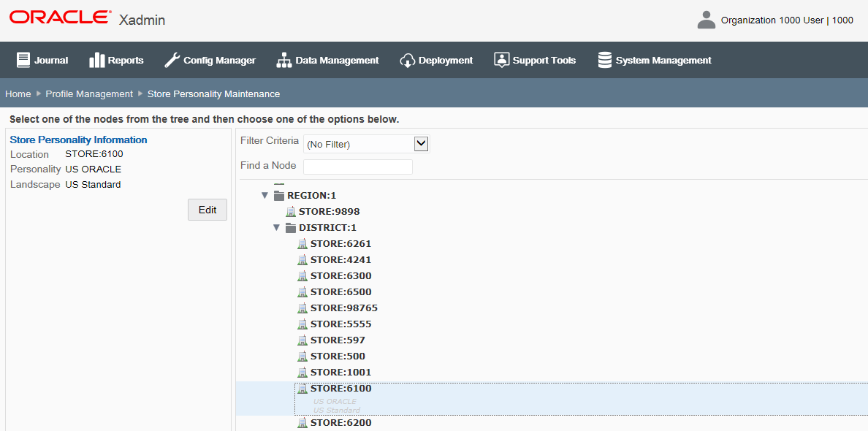This screenshot has height=431, width=868.
Task: Click Landscape value US Standard in left panel
Action: coord(93,185)
